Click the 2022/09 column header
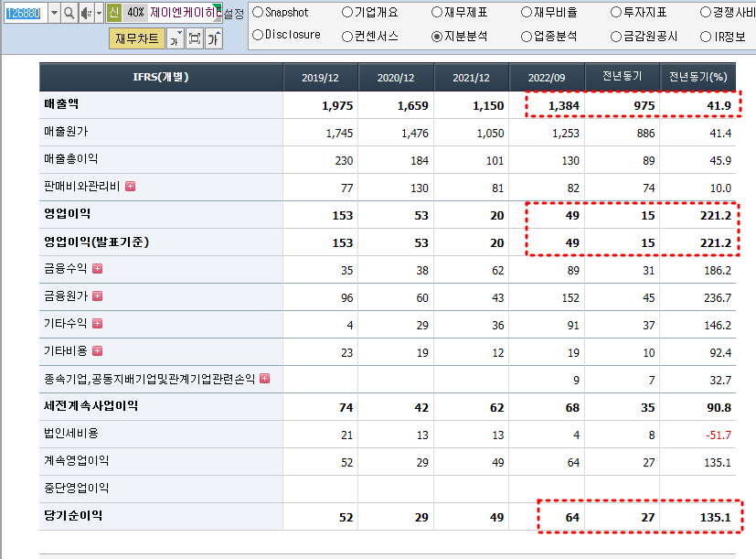Image resolution: width=756 pixels, height=559 pixels. (x=547, y=77)
